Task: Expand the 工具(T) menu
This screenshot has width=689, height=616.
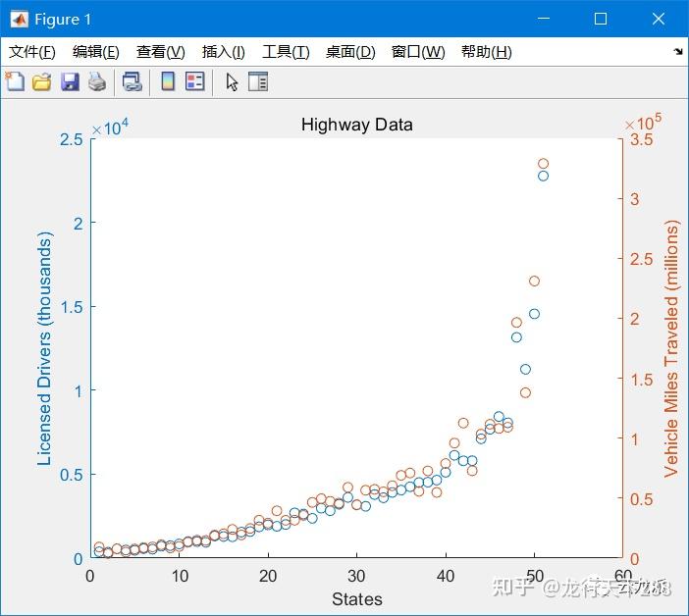Action: 286,52
